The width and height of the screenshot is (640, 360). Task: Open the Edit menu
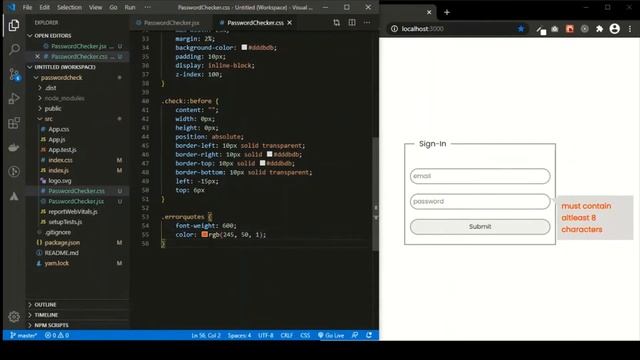tap(44, 7)
